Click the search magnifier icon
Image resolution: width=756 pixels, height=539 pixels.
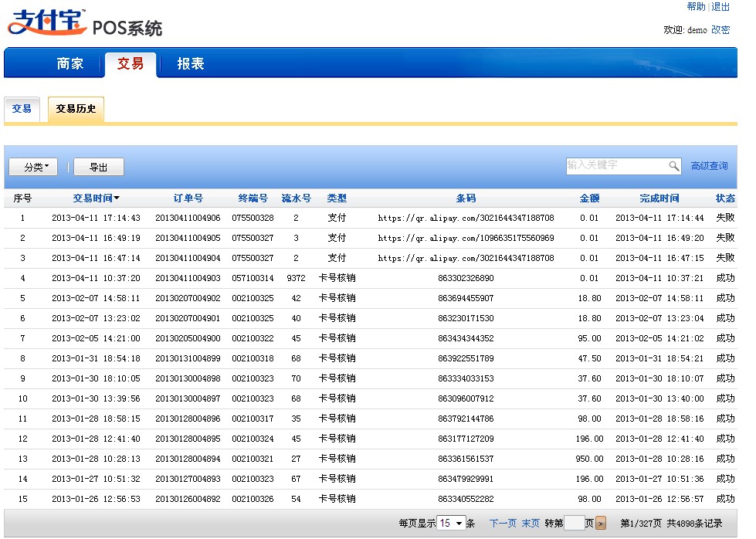pyautogui.click(x=673, y=166)
